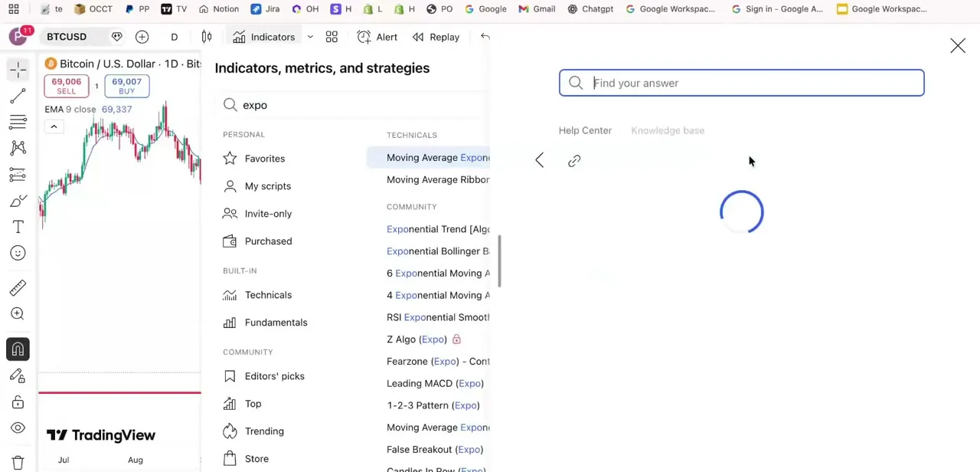The height and width of the screenshot is (472, 980).
Task: Select the Fearzone (Expo) result
Action: coord(438,362)
